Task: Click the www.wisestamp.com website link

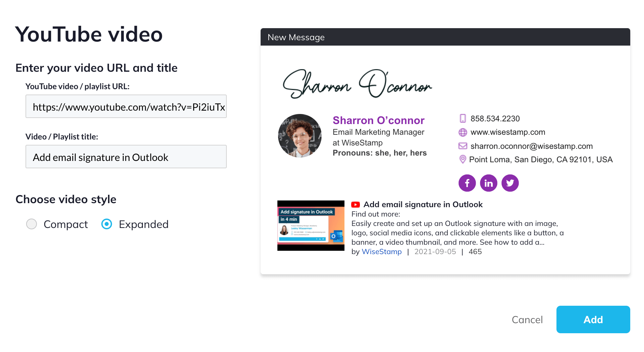Action: coord(508,132)
